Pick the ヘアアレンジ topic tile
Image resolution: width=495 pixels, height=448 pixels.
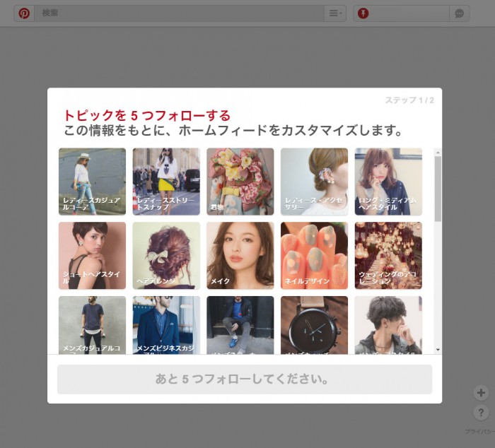pos(166,256)
